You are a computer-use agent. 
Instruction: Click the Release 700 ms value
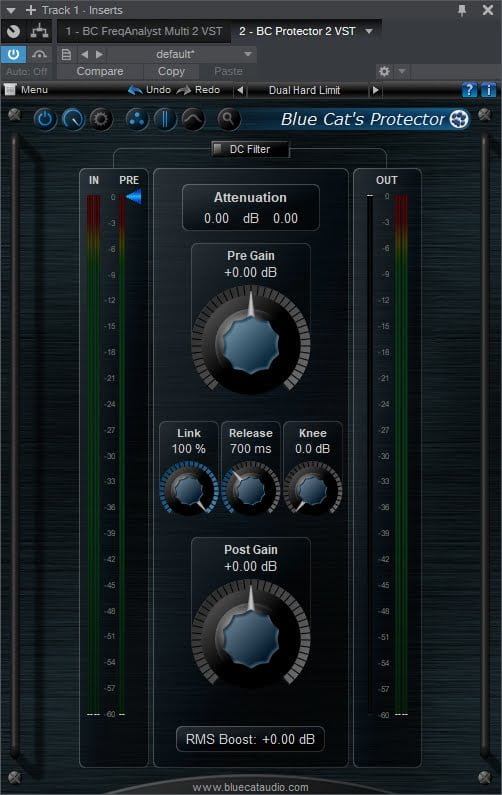pyautogui.click(x=250, y=449)
